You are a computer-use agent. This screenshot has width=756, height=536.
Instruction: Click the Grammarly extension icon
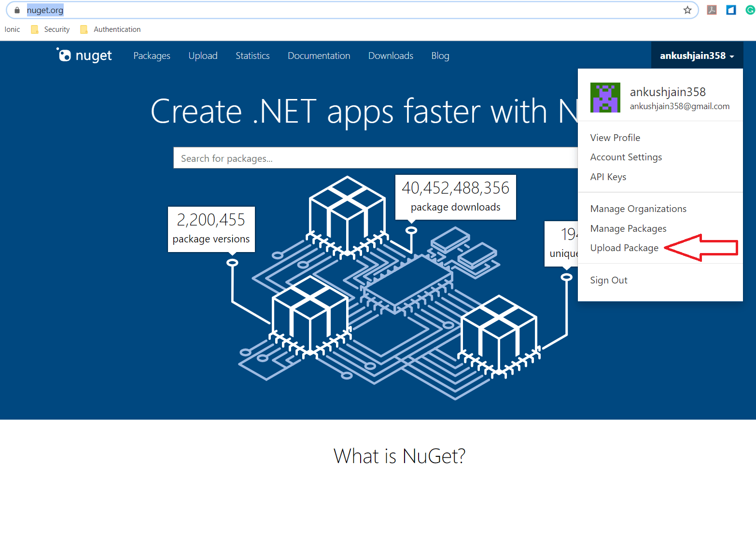pyautogui.click(x=750, y=10)
